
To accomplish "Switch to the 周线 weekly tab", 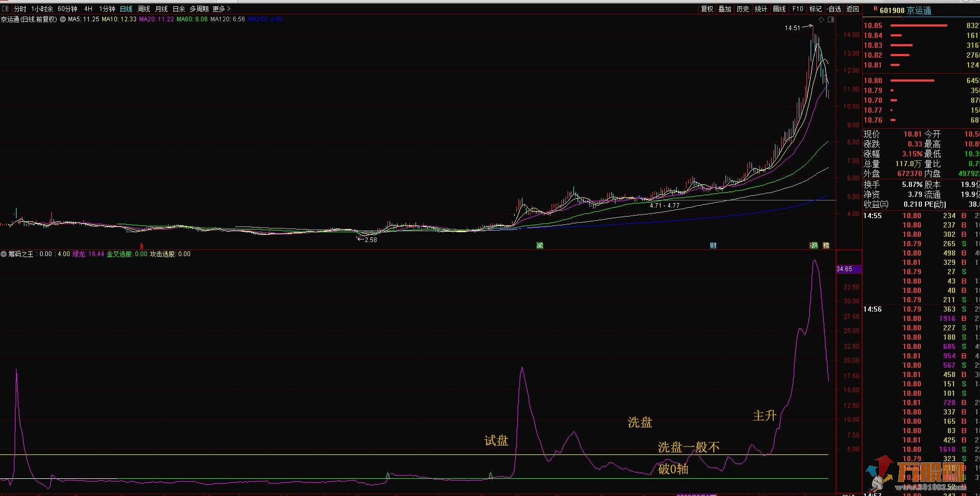I will click(x=144, y=9).
